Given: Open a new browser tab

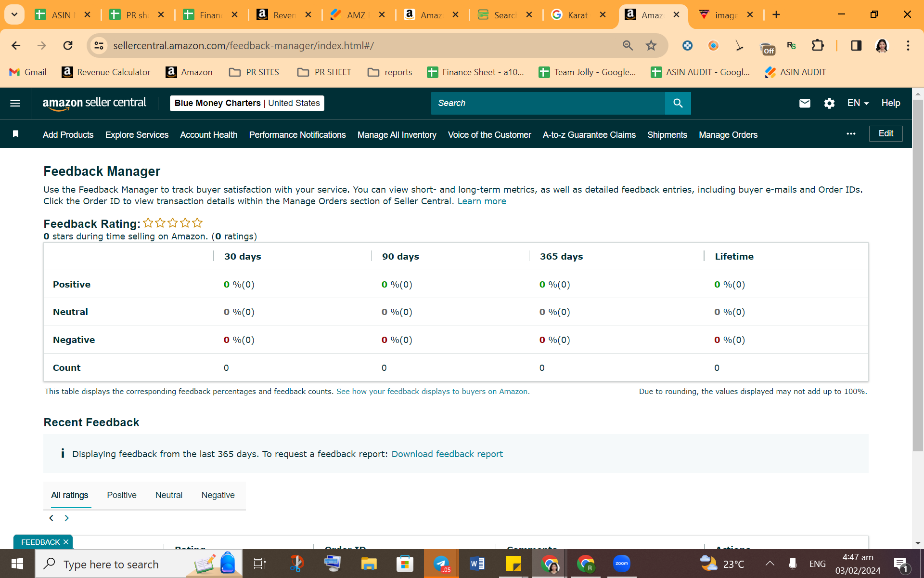Looking at the screenshot, I should (776, 15).
